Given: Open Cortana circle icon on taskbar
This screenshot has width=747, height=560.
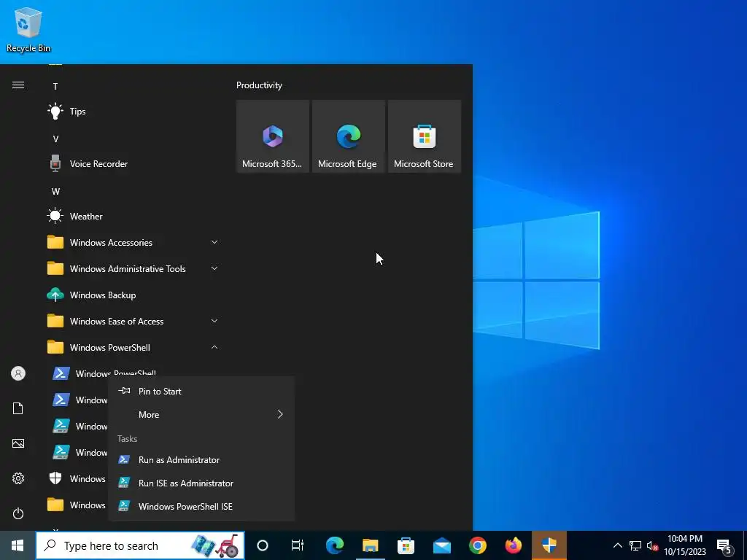Looking at the screenshot, I should [263, 545].
